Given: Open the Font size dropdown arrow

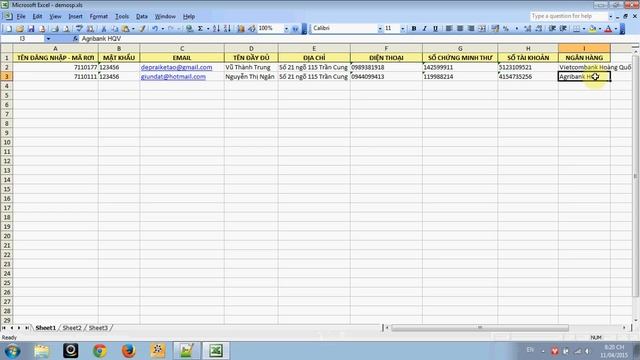Looking at the screenshot, I should pyautogui.click(x=402, y=29).
